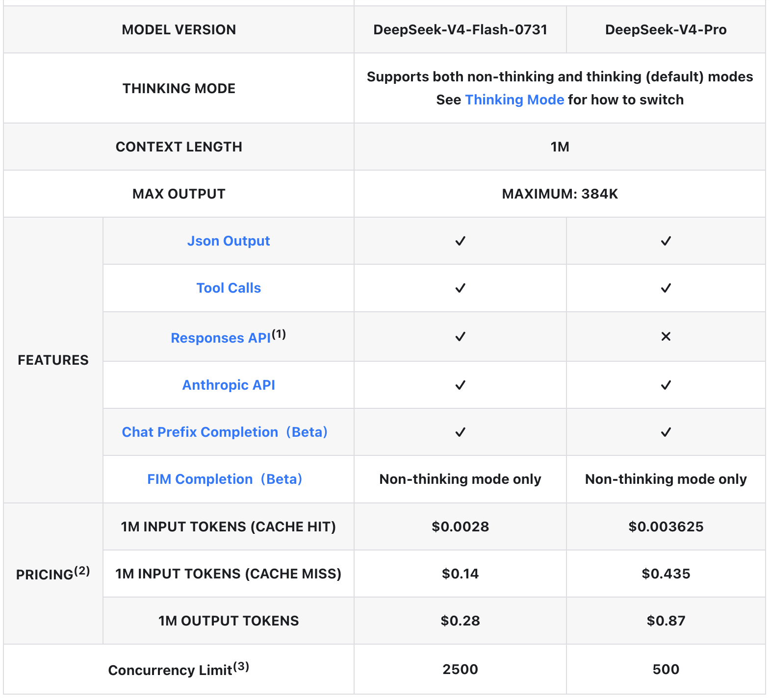Viewport: 770px width, 700px height.
Task: Click the 2500 concurrency limit value
Action: pos(460,669)
